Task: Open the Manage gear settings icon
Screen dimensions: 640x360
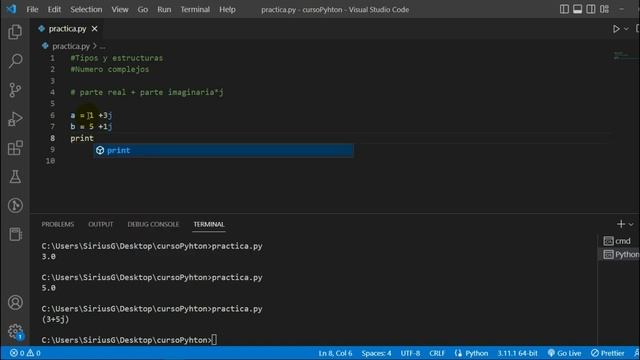Action: click(15, 331)
